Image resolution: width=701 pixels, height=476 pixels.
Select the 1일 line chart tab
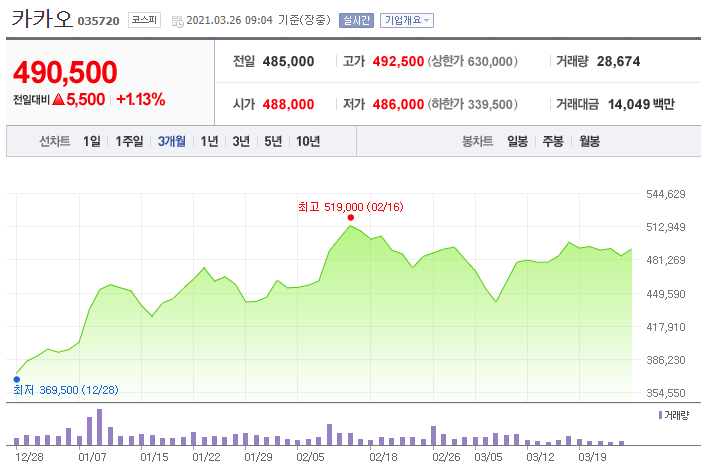(x=92, y=141)
